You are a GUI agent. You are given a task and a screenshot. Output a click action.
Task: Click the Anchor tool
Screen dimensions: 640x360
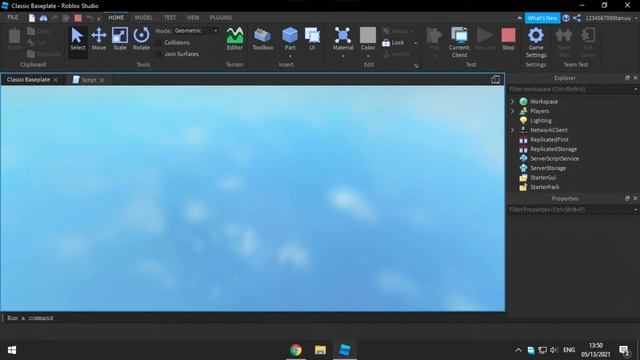tap(396, 54)
